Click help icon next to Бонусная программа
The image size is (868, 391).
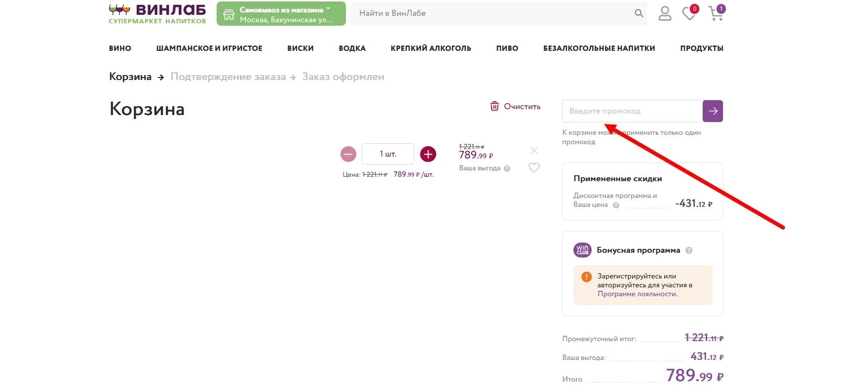point(689,250)
